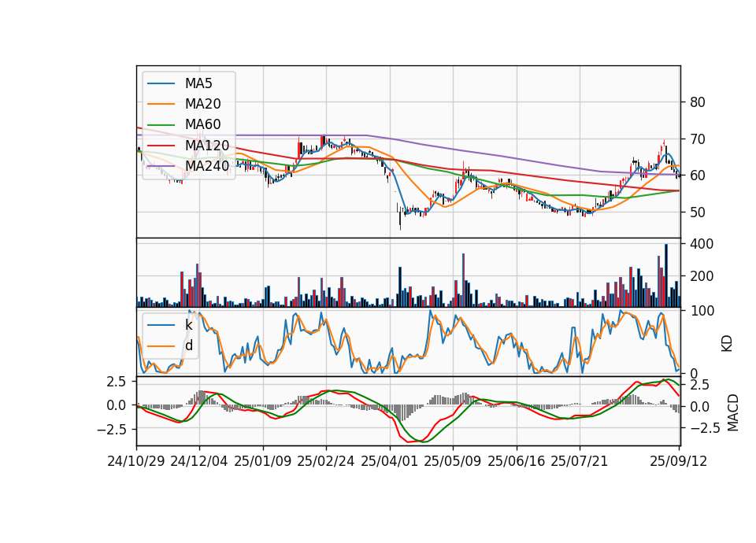756x543 pixels.
Task: Click the volume spike bar near 25/05/09
Action: coord(463,280)
